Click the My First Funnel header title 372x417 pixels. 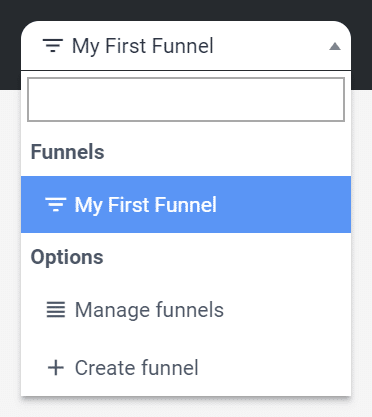click(143, 46)
